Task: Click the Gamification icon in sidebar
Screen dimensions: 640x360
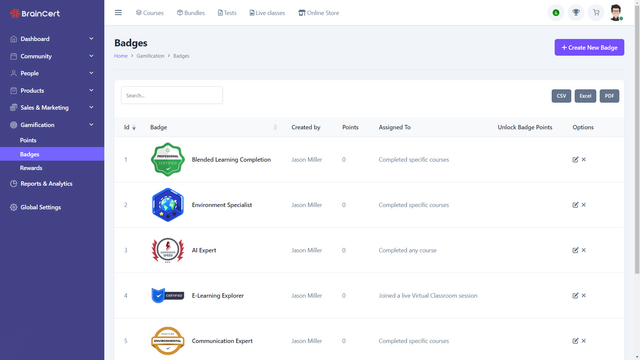Action: click(13, 125)
